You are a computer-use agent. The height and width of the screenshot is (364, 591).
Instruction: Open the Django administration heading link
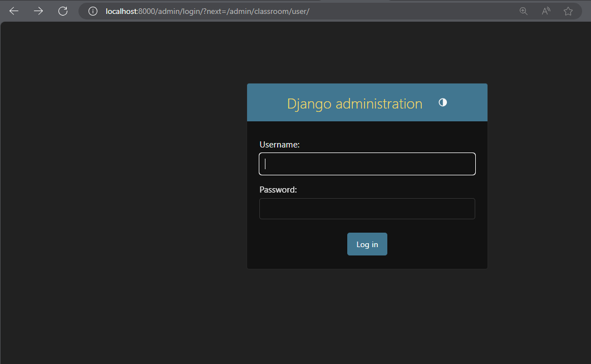[x=354, y=104]
